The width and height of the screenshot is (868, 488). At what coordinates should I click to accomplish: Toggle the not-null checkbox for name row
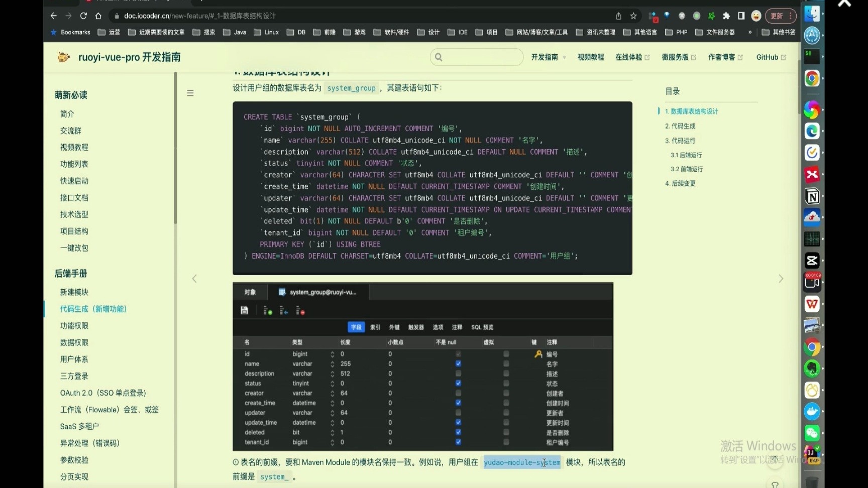(x=458, y=363)
